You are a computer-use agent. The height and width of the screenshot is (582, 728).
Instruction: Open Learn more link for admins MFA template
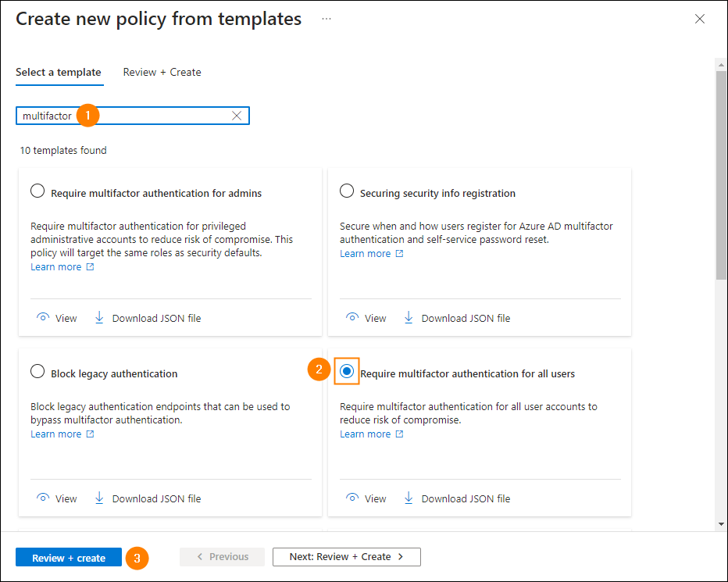[x=56, y=266]
